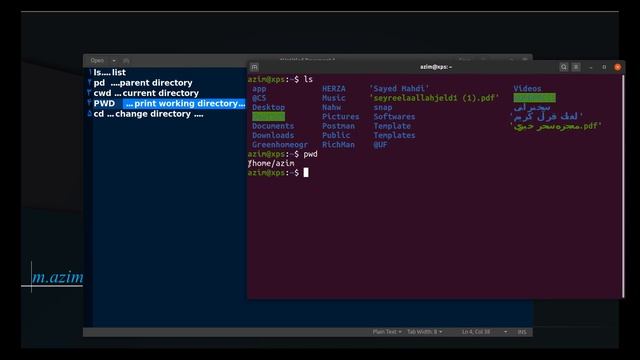The image size is (640, 360).
Task: Click the Arabic-named .pdf file entry
Action: point(556,126)
